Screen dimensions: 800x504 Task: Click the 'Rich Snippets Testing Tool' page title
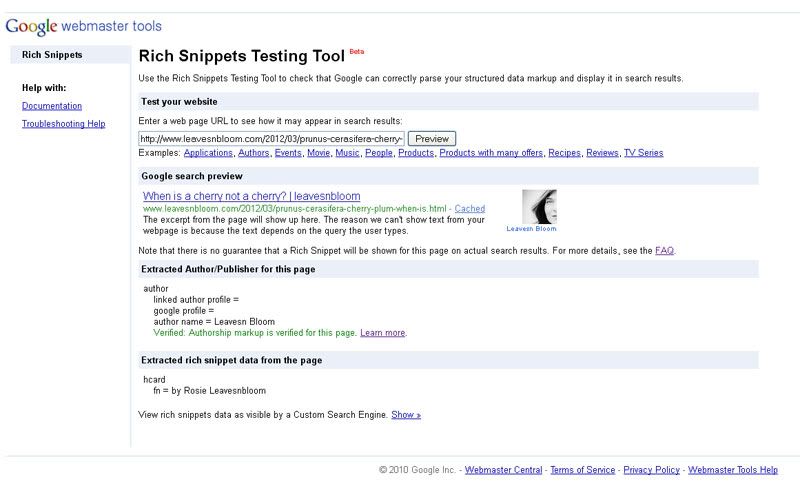pyautogui.click(x=242, y=56)
